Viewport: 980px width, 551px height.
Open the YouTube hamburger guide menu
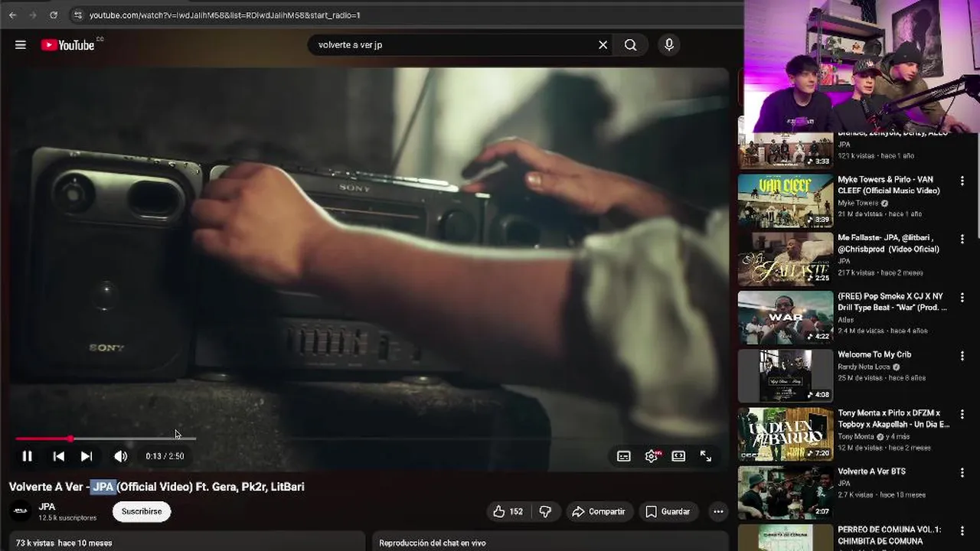click(x=21, y=45)
